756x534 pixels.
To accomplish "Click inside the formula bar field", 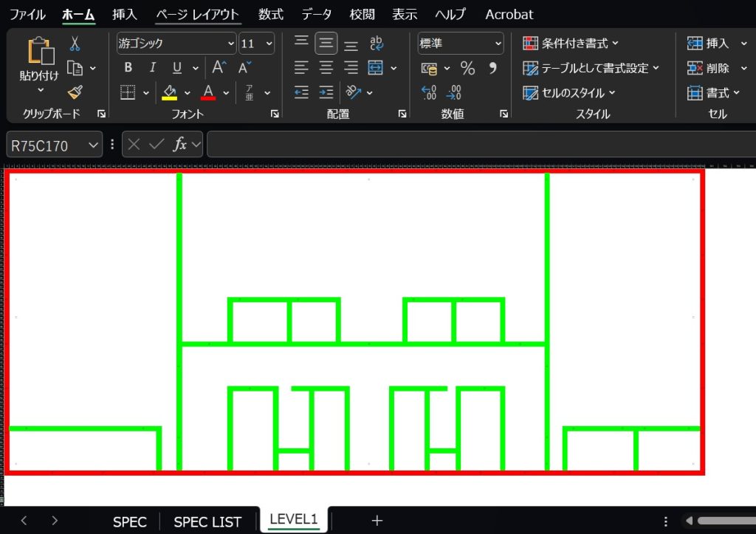I will click(x=480, y=145).
